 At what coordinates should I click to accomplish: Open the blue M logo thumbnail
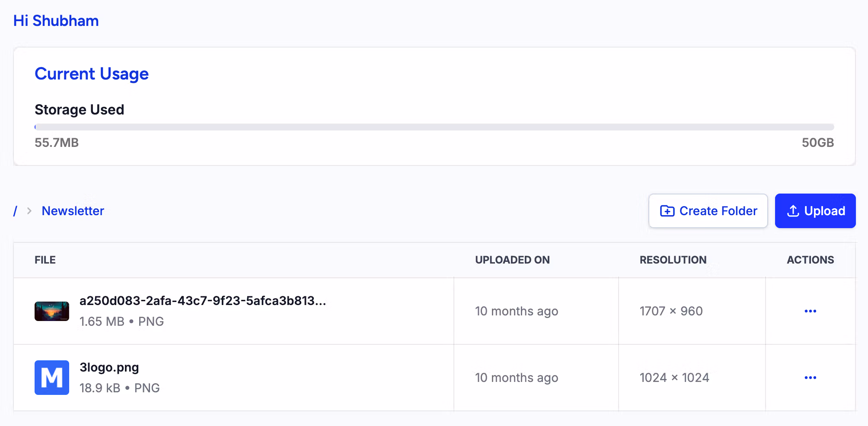pos(52,378)
